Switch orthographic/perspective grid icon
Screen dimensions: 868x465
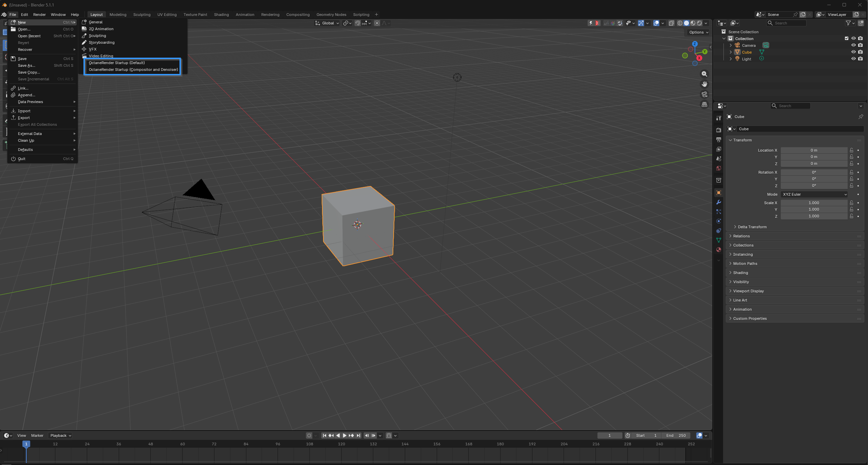(704, 104)
